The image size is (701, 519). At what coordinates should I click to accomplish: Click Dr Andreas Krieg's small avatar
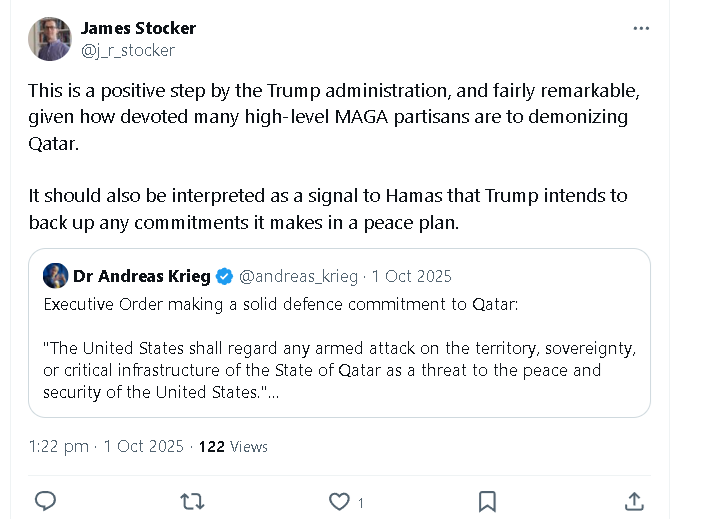click(55, 276)
